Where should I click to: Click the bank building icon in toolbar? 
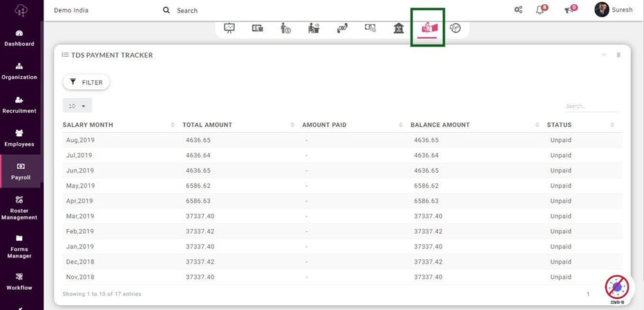point(399,28)
